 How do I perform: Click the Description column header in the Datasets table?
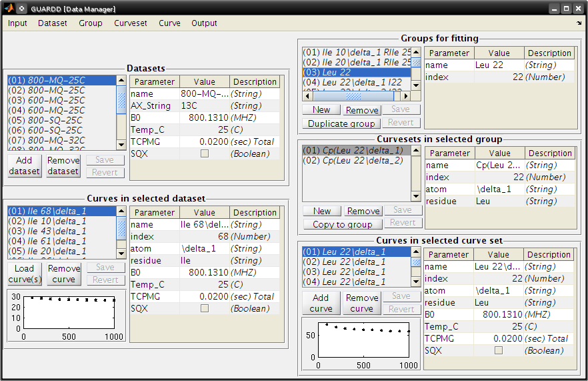(x=255, y=82)
